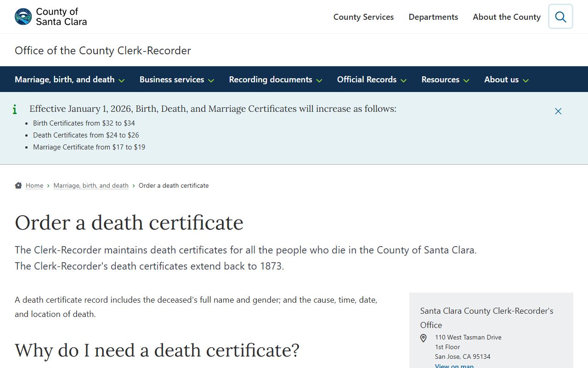The image size is (588, 368).
Task: Click the 'Effective January 1, 2026' alert headline
Action: pyautogui.click(x=213, y=109)
